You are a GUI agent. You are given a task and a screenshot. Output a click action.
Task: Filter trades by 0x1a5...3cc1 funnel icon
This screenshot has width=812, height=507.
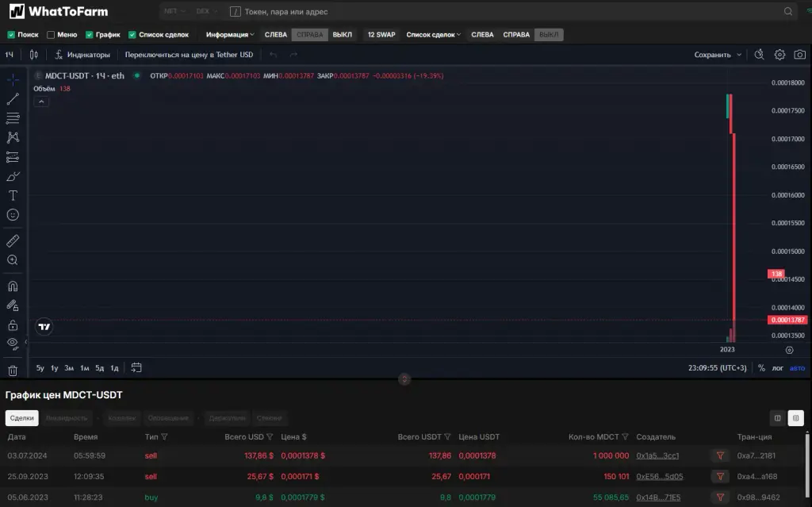[x=720, y=455]
